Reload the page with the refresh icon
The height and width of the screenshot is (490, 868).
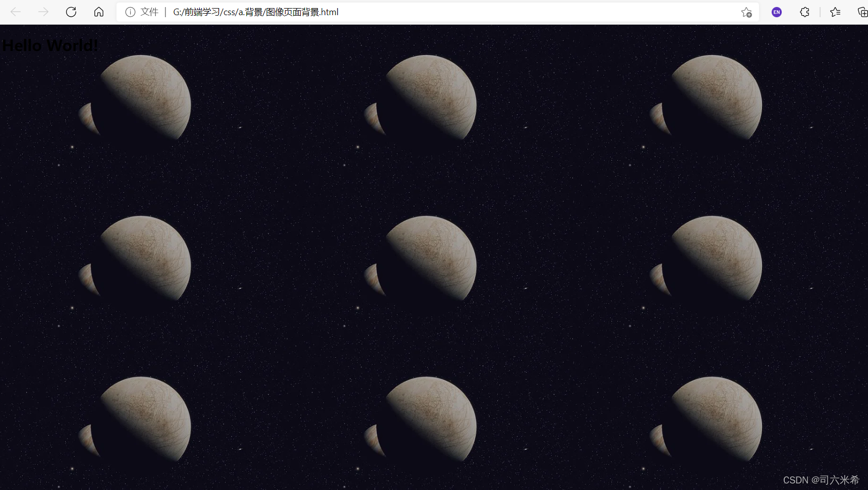pyautogui.click(x=71, y=12)
